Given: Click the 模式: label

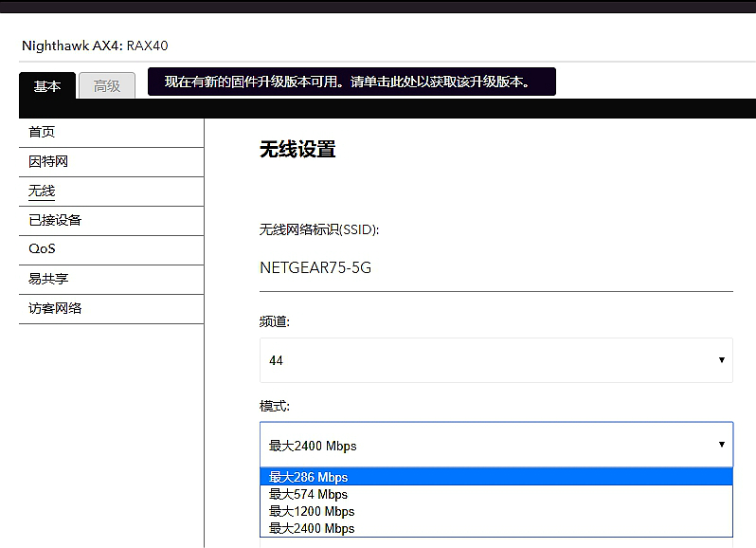Looking at the screenshot, I should pos(275,406).
